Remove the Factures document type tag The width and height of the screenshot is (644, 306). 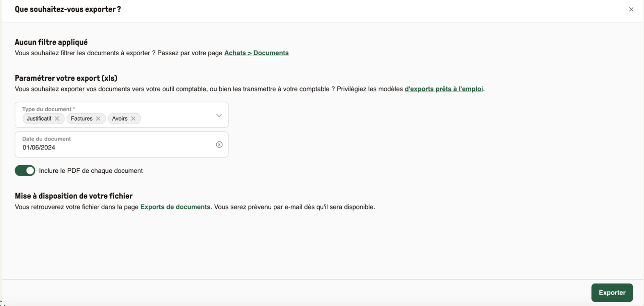[98, 119]
